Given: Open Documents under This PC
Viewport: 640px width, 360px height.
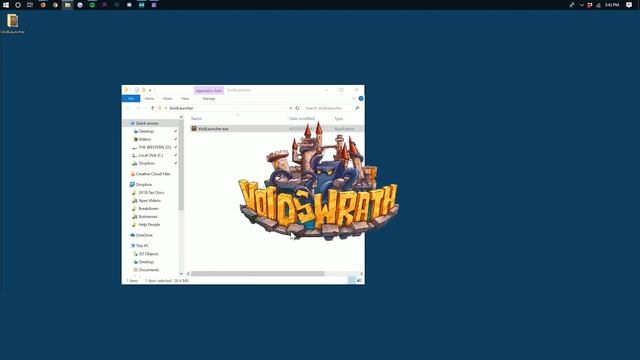Looking at the screenshot, I should pos(150,270).
